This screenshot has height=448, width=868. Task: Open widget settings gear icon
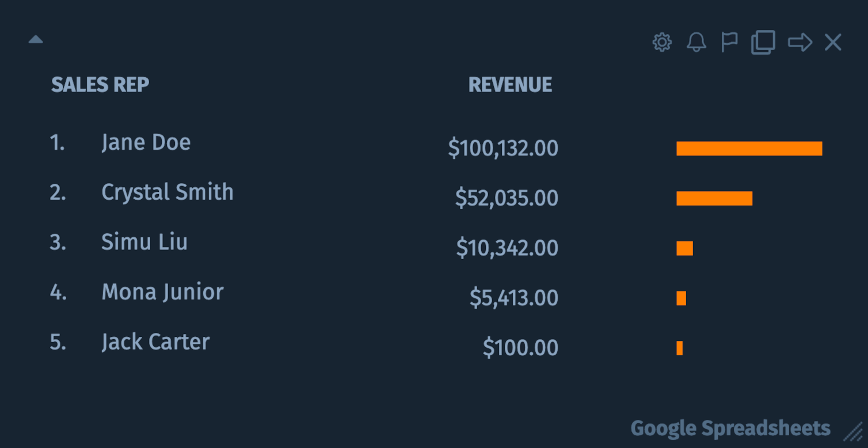click(662, 42)
